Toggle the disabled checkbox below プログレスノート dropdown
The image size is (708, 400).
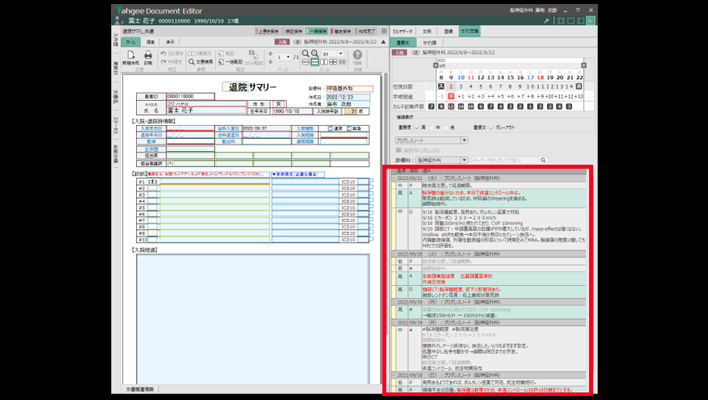398,150
